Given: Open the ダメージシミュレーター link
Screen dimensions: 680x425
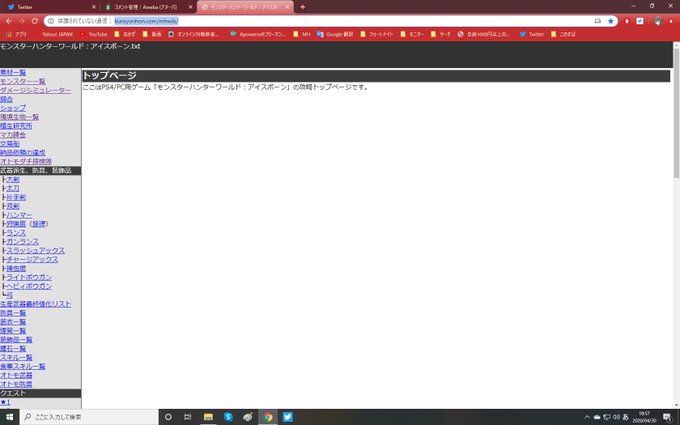Looking at the screenshot, I should click(36, 90).
